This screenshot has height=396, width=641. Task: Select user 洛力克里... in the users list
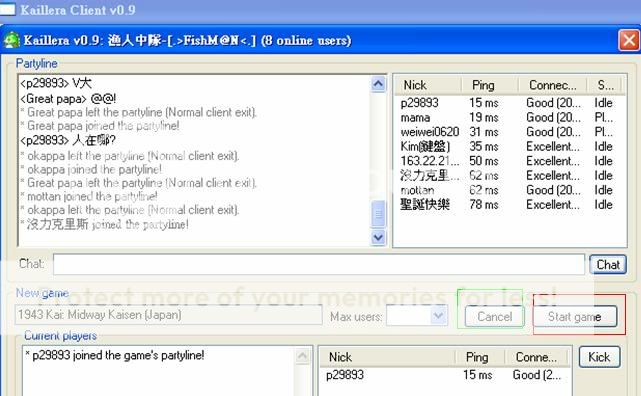click(430, 175)
